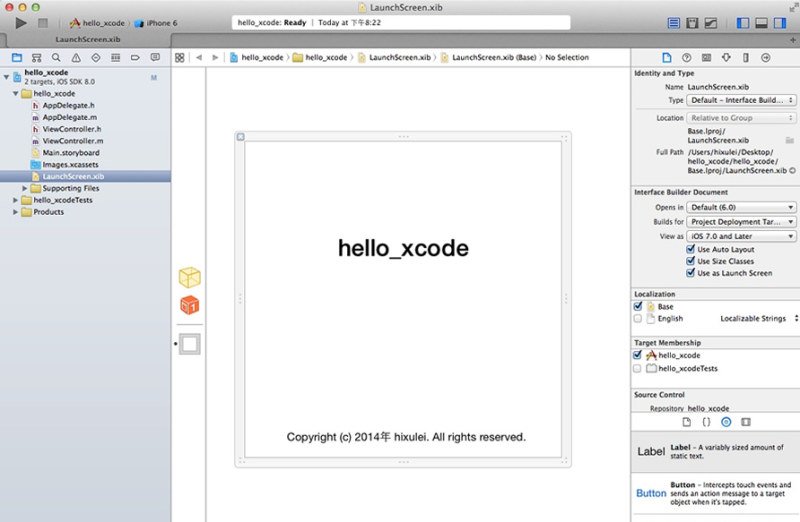Open AppDelegate.m in navigator
The height and width of the screenshot is (522, 800).
pos(69,117)
